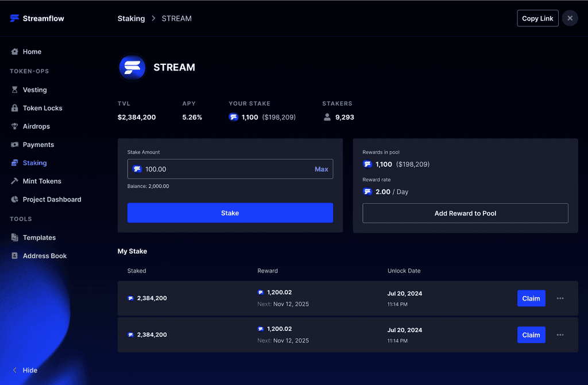Open the Address Book icon
The image size is (588, 385).
tap(14, 255)
